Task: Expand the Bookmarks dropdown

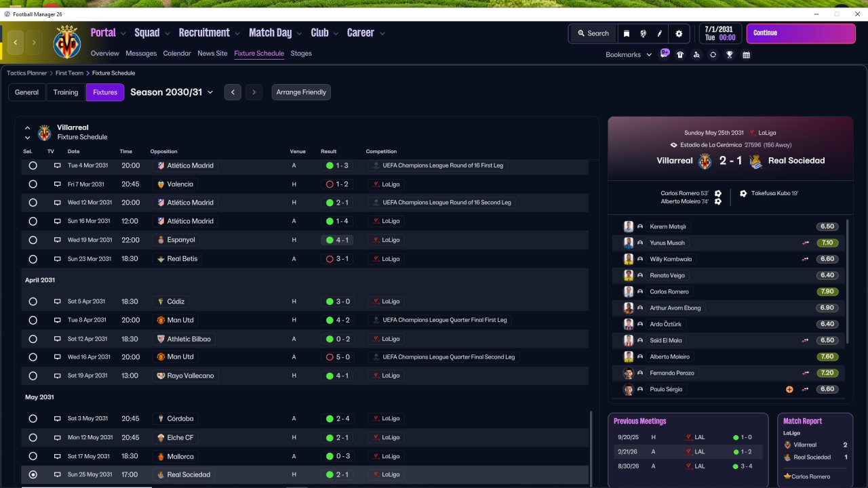Action: pos(629,55)
